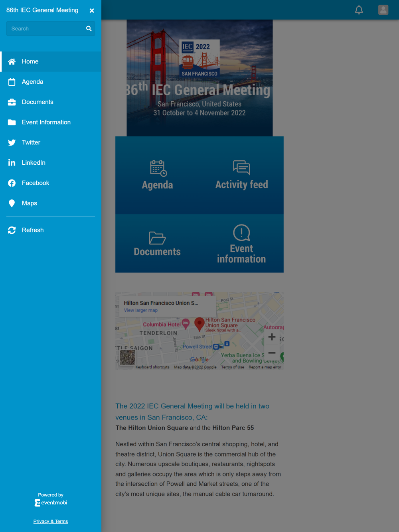Image resolution: width=399 pixels, height=532 pixels.
Task: Open the Documents tile on home page
Action: point(157,243)
